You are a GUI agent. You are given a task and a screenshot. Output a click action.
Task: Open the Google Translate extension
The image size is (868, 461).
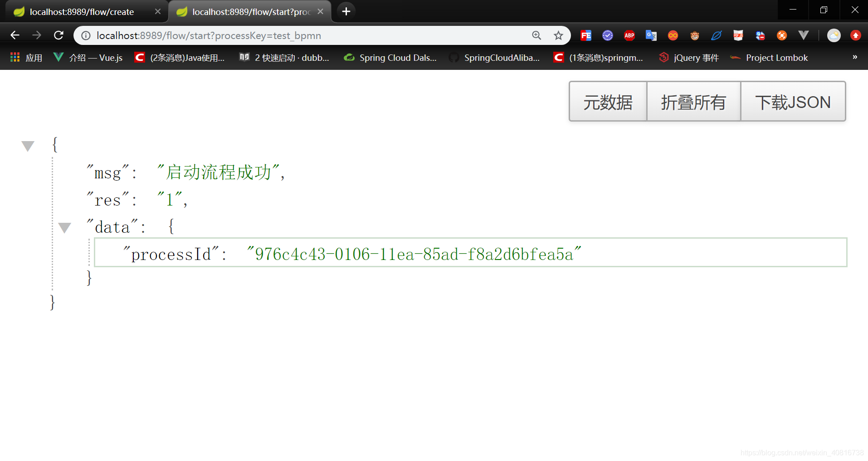tap(652, 35)
